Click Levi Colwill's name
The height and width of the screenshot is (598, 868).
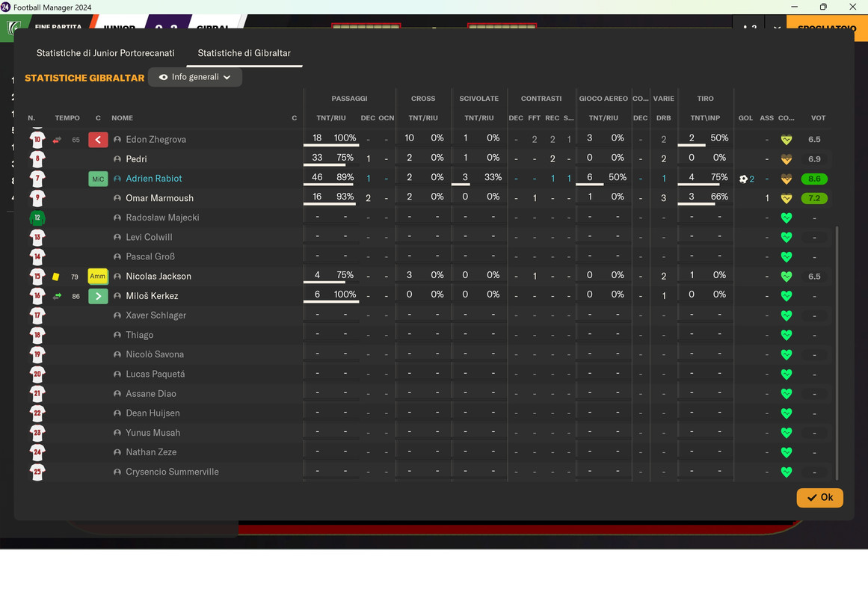149,237
